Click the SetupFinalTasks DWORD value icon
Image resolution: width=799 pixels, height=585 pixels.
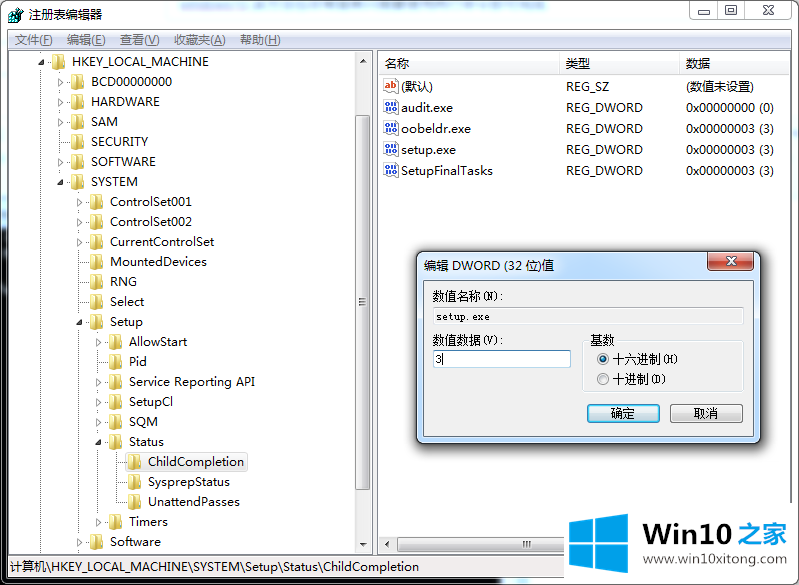coord(391,170)
